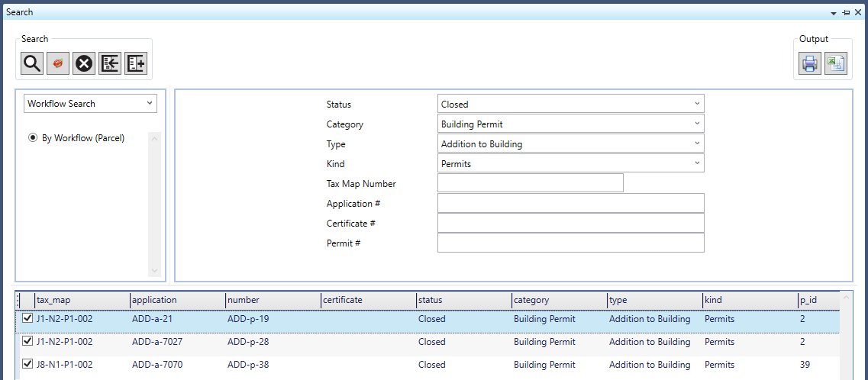Image resolution: width=868 pixels, height=380 pixels.
Task: Sort results by the tax_map column header
Action: [x=82, y=300]
